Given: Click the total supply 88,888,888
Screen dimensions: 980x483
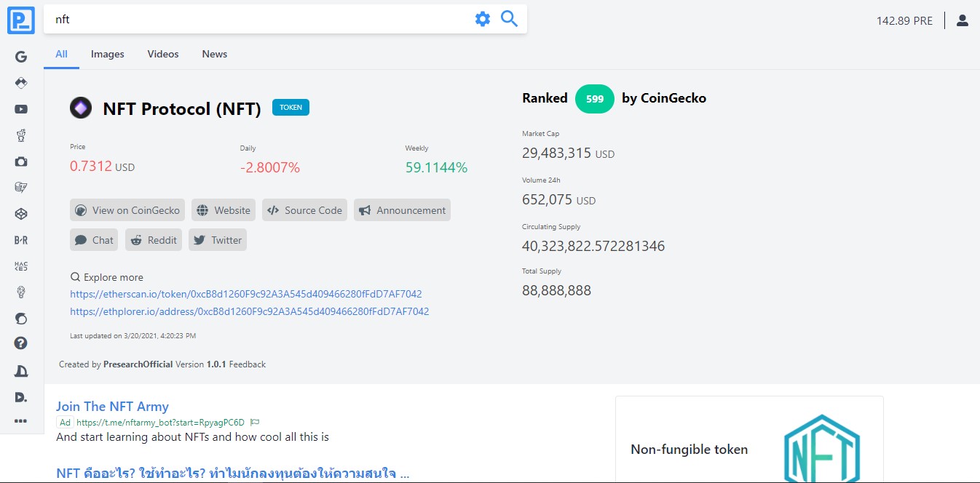Looking at the screenshot, I should coord(557,291).
